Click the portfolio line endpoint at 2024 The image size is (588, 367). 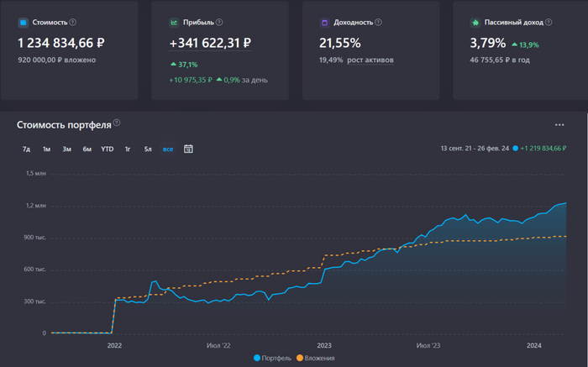coord(565,203)
